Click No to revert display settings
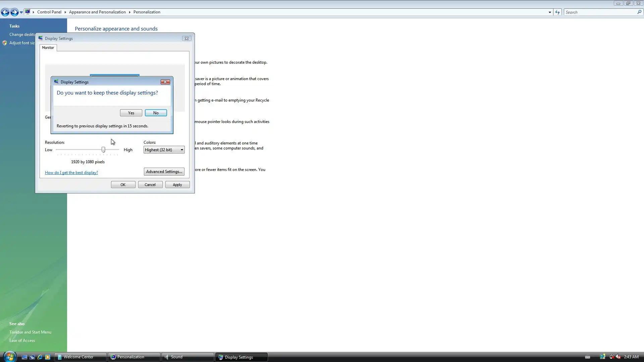 pos(156,113)
